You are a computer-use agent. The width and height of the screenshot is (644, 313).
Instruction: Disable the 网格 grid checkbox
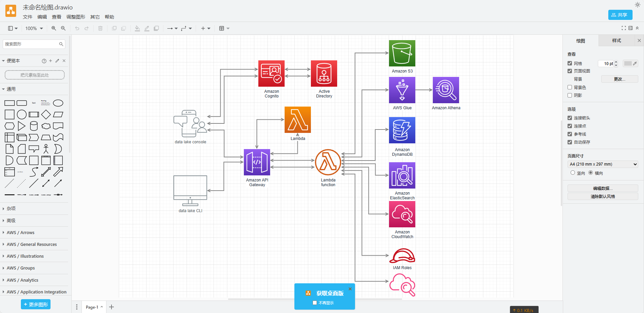pos(570,63)
